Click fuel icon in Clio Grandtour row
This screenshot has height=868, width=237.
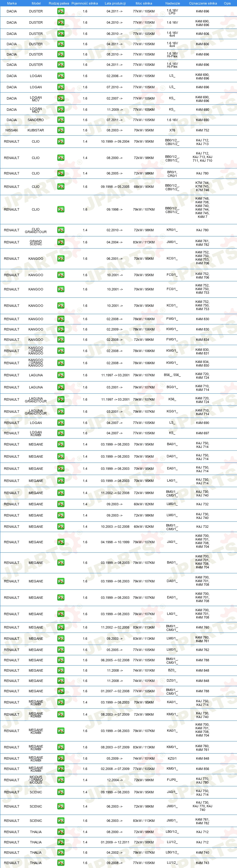pos(61,230)
